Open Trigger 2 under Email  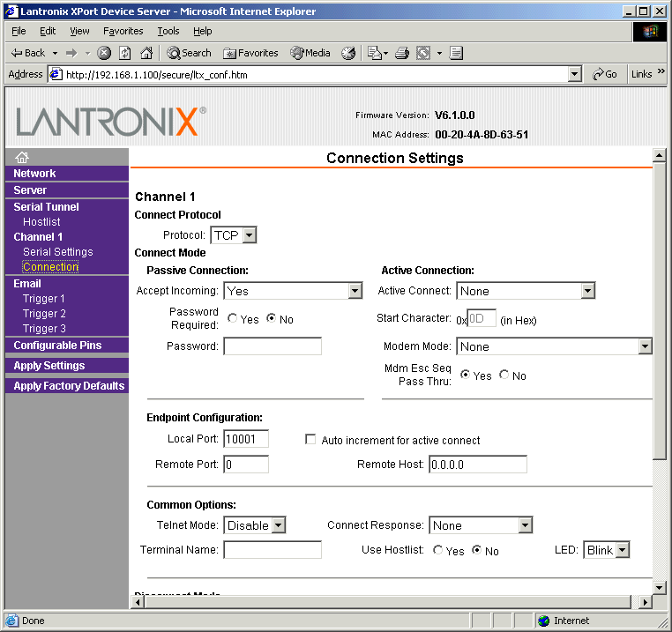coord(44,313)
